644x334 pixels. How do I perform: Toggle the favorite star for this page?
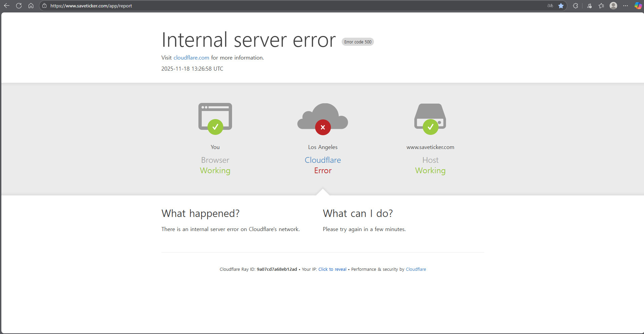coord(561,6)
